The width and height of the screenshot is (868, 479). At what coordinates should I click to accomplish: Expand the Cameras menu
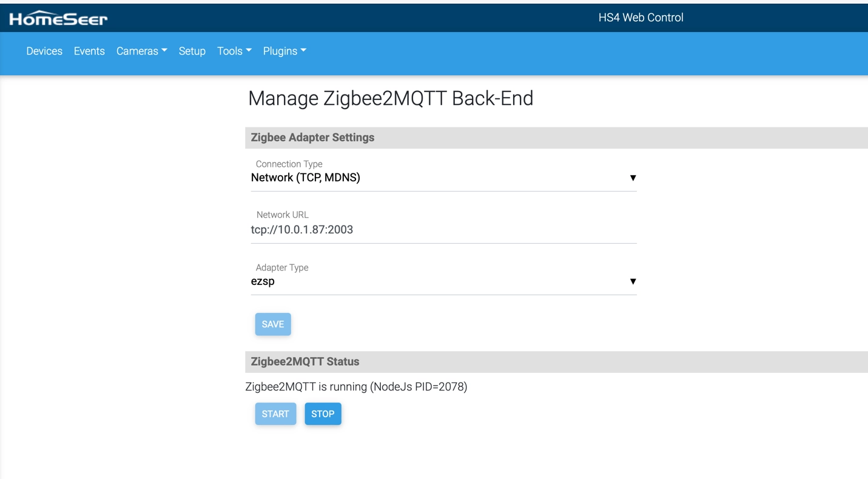[x=142, y=51]
